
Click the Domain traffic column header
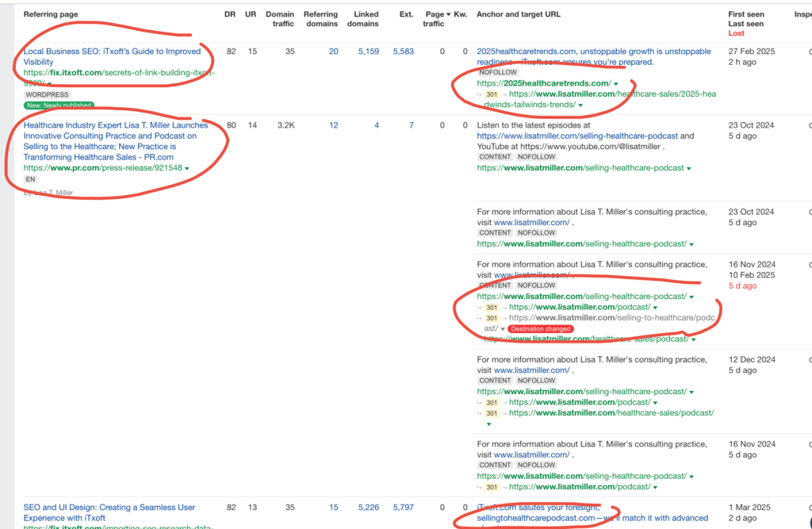coord(280,19)
